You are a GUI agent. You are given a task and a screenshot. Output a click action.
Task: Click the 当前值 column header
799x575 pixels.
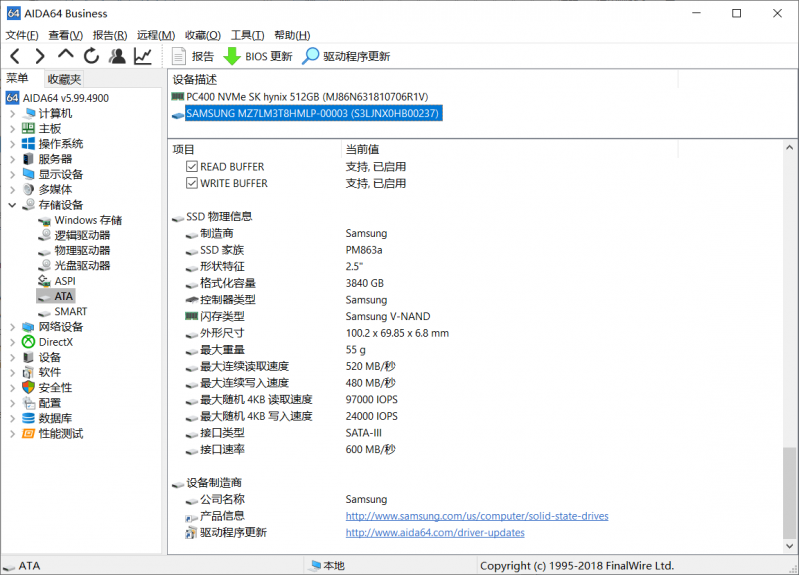[x=509, y=149]
